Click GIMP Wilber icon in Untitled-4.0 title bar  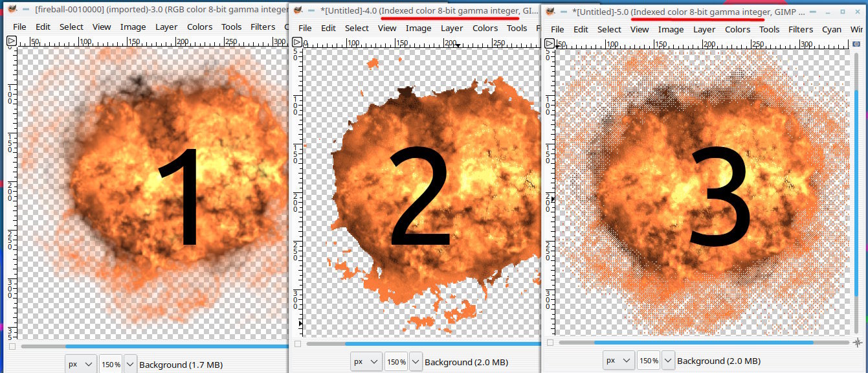click(297, 11)
